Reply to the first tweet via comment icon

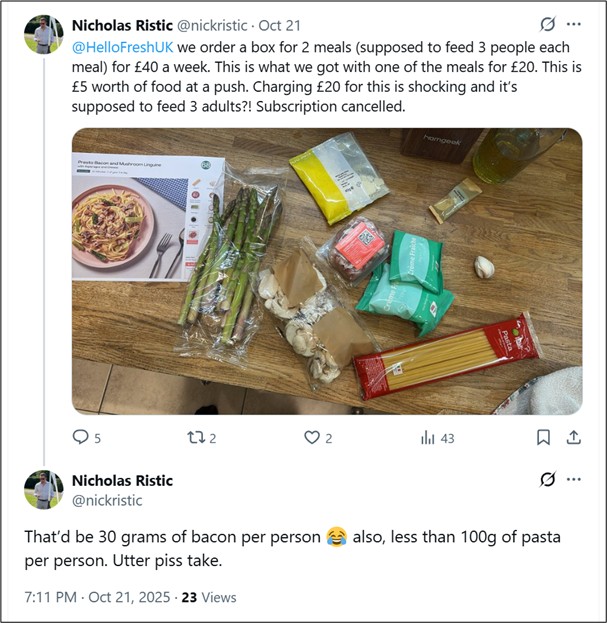(81, 437)
